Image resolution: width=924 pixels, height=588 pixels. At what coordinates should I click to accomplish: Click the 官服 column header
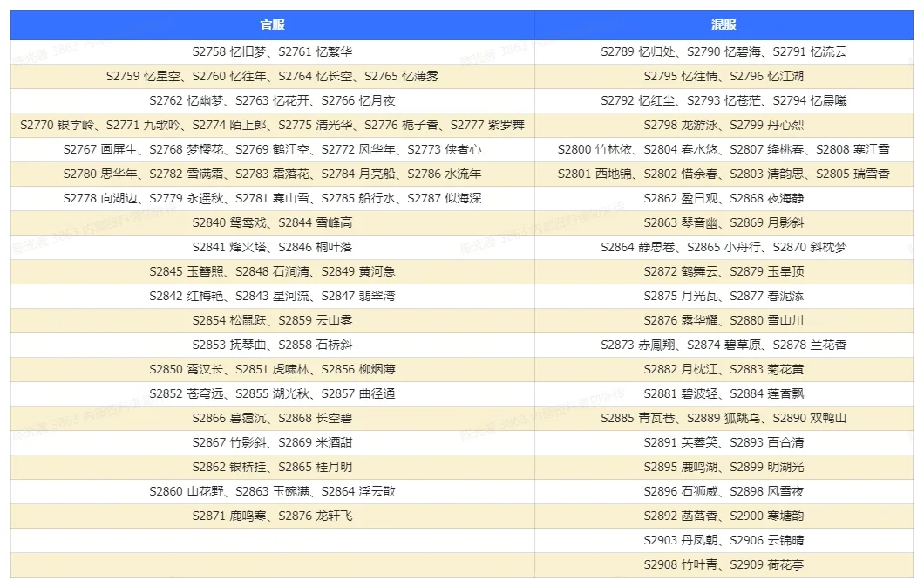tap(272, 24)
